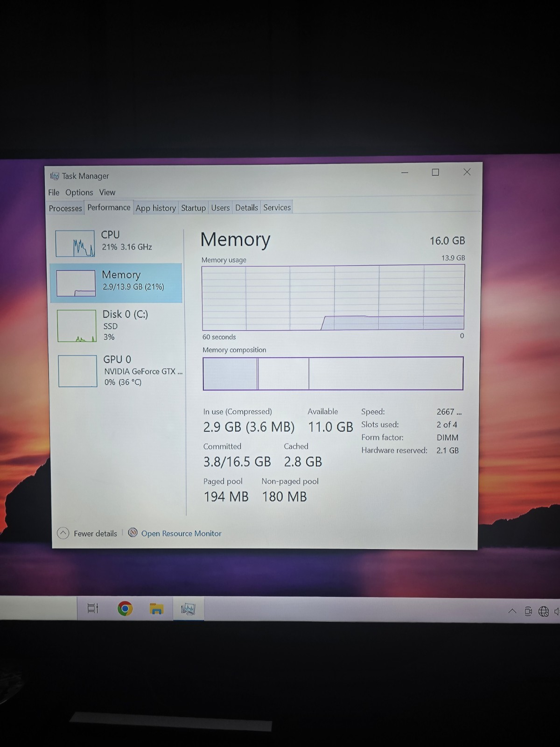The width and height of the screenshot is (560, 747).
Task: Click the 180 MB non-paged pool value
Action: click(284, 497)
